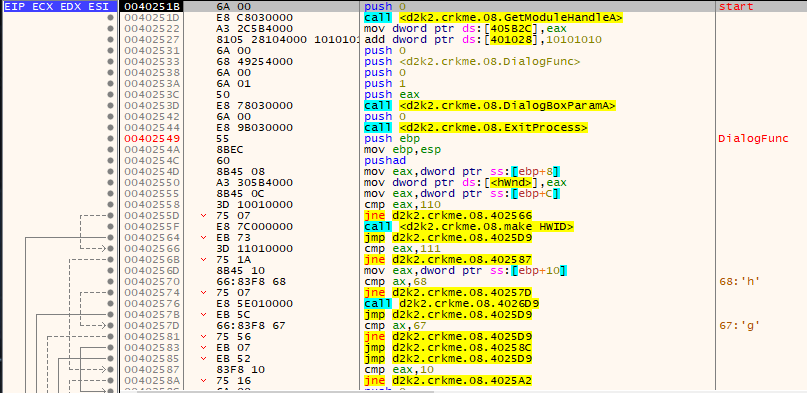Select the call GetModuleHandleA instruction
807x393 pixels.
(494, 17)
